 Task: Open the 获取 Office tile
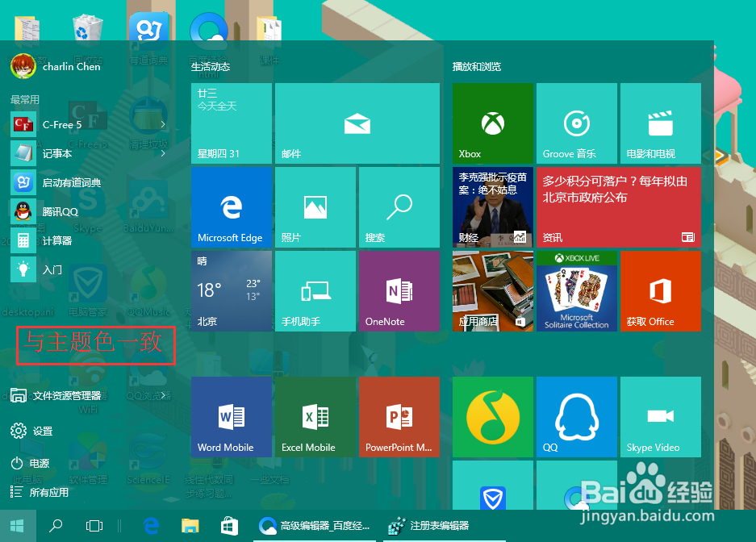[661, 291]
